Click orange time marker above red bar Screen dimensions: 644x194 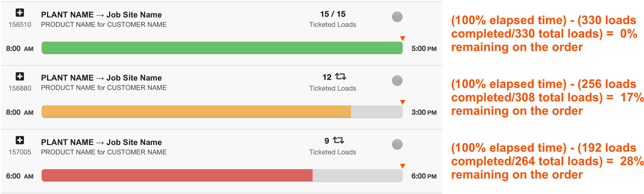click(x=402, y=166)
